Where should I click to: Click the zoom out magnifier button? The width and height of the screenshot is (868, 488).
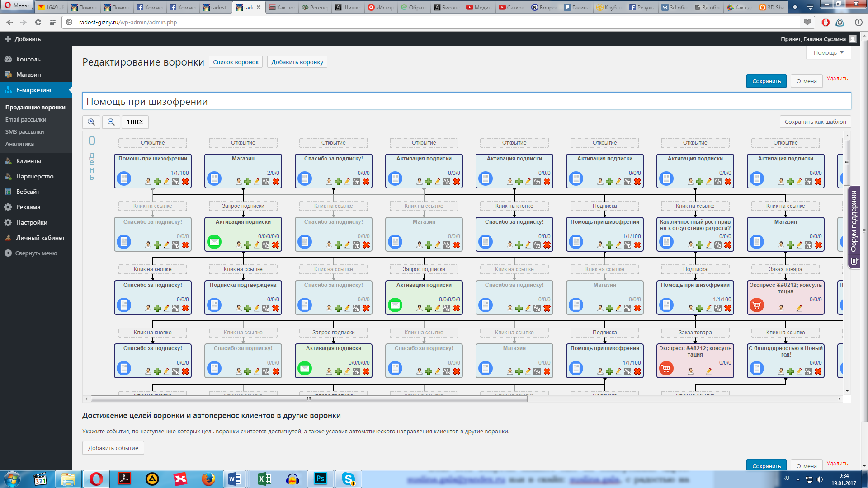[111, 122]
